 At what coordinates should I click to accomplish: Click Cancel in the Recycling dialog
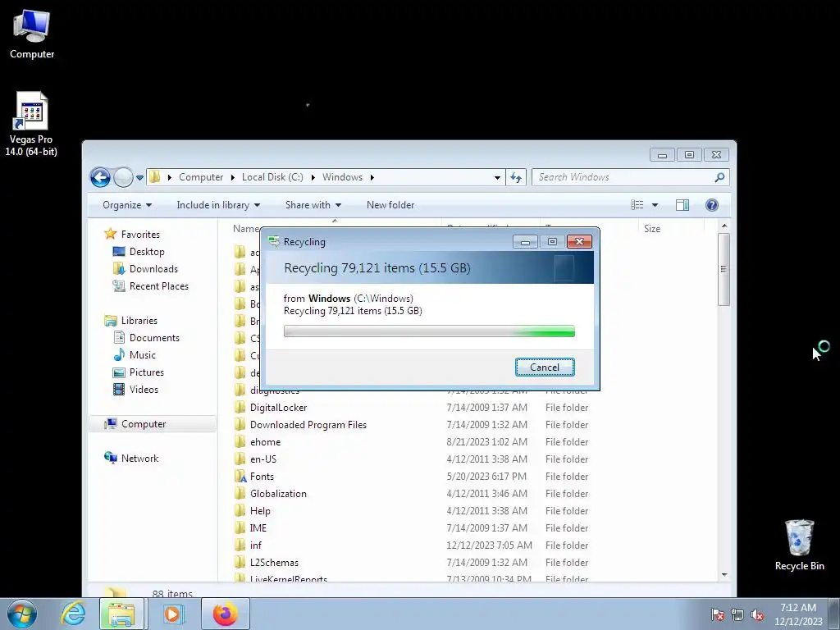pos(545,367)
